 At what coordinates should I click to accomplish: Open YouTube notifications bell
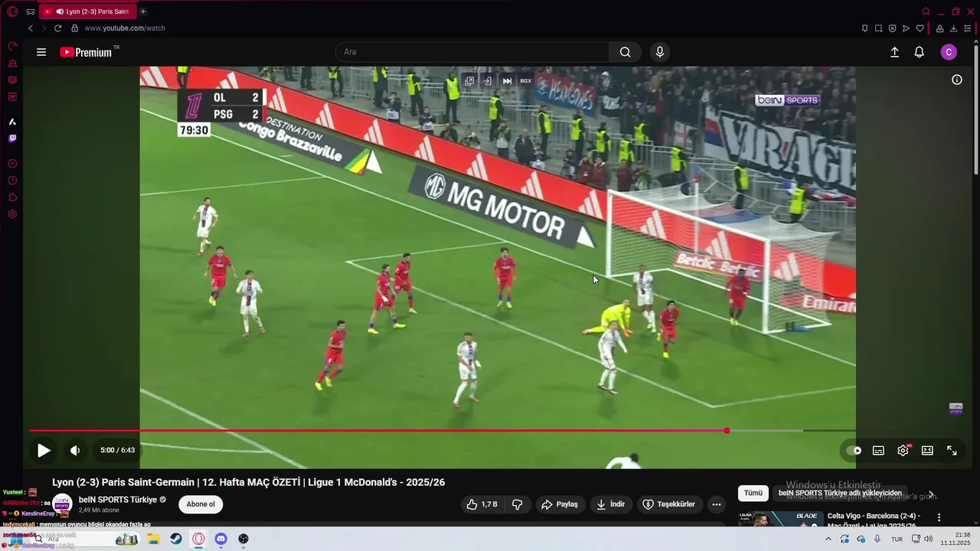[x=920, y=52]
